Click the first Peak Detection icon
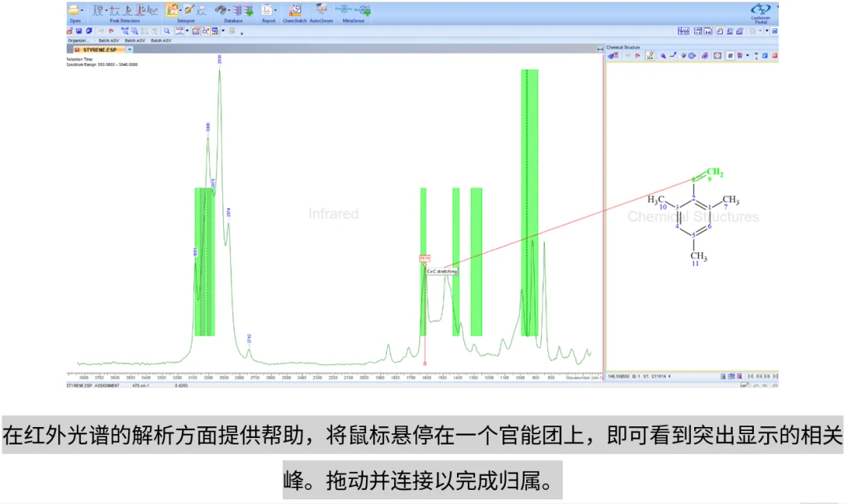The image size is (848, 504). 98,9
